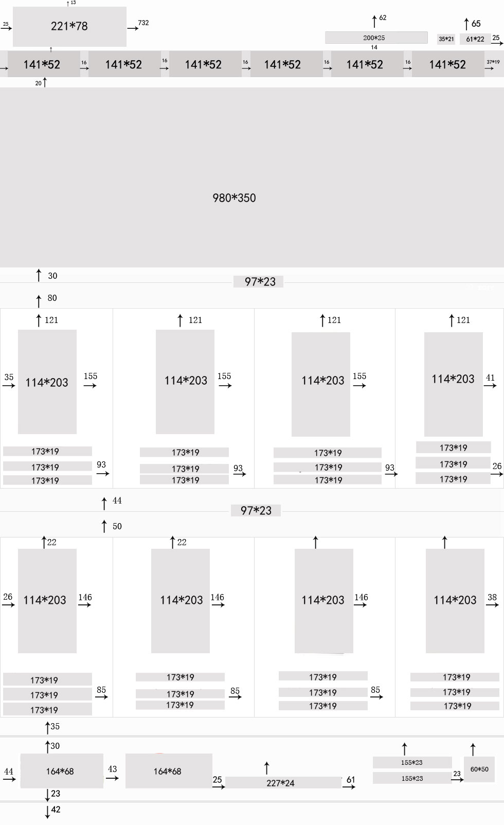
Task: Select the large 980*350 banner block
Action: pyautogui.click(x=252, y=177)
